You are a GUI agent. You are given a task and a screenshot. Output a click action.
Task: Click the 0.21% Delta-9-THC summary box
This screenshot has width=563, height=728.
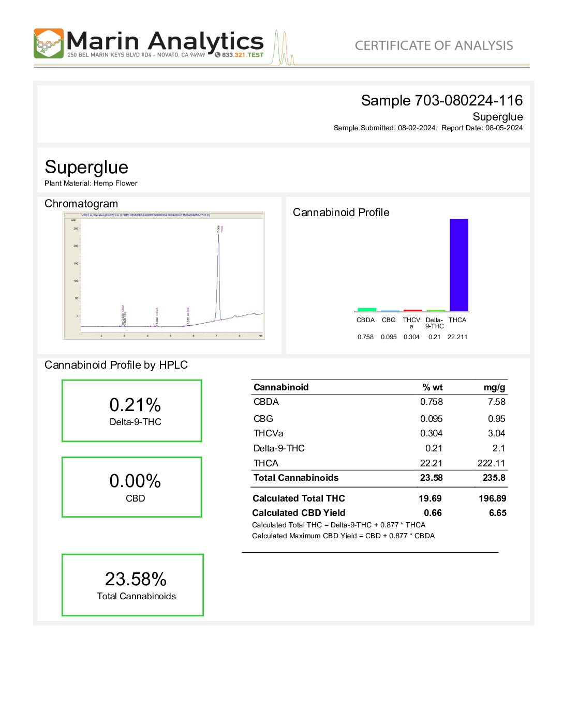[x=132, y=411]
